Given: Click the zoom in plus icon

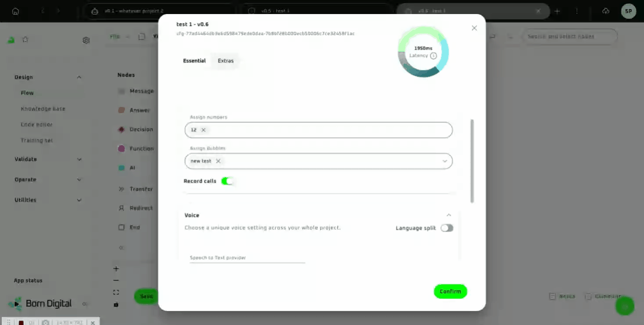Looking at the screenshot, I should pos(116,269).
